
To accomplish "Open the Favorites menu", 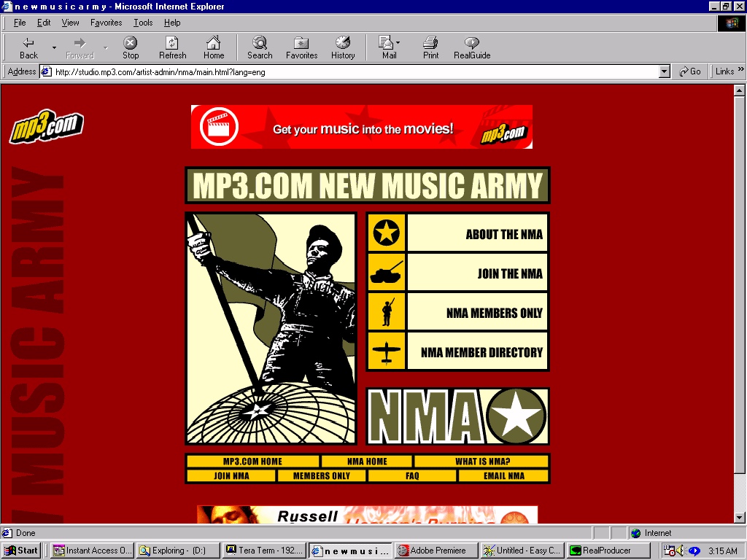I will tap(107, 23).
